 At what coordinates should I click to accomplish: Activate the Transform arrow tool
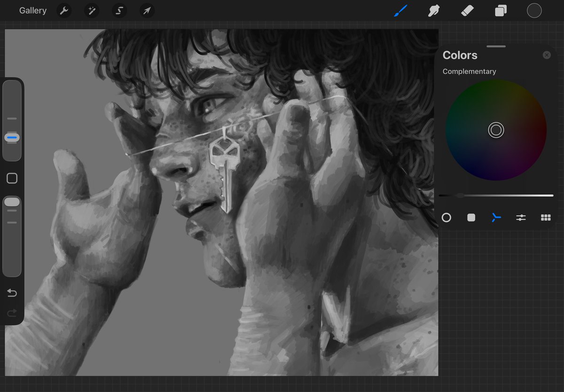[147, 11]
